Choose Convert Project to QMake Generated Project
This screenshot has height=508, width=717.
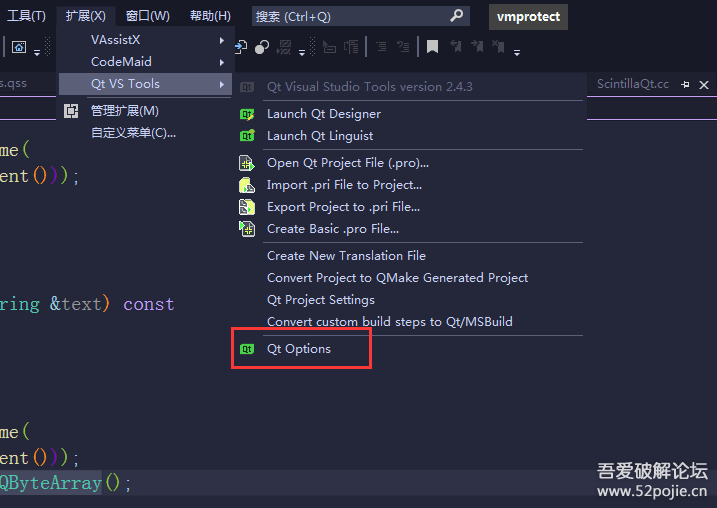397,278
